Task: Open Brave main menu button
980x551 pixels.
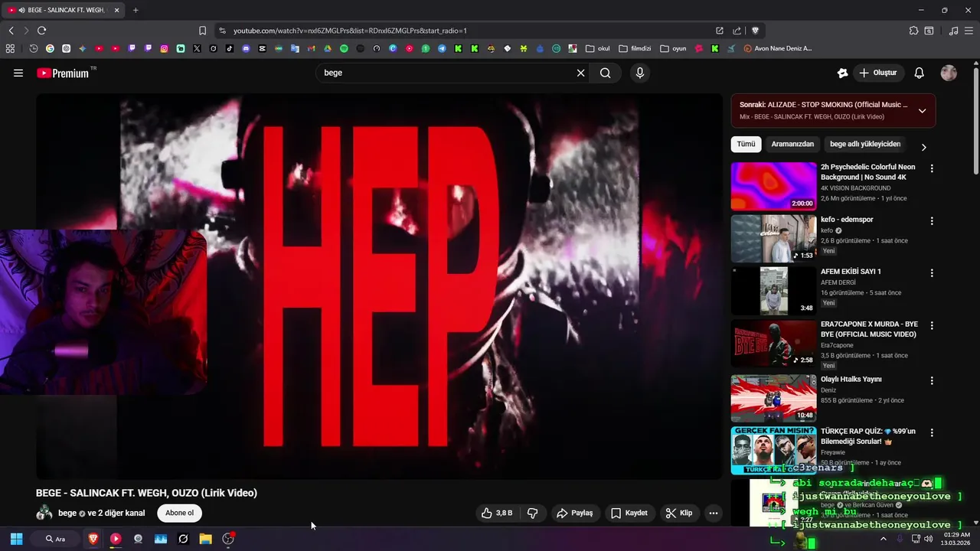Action: point(969,31)
